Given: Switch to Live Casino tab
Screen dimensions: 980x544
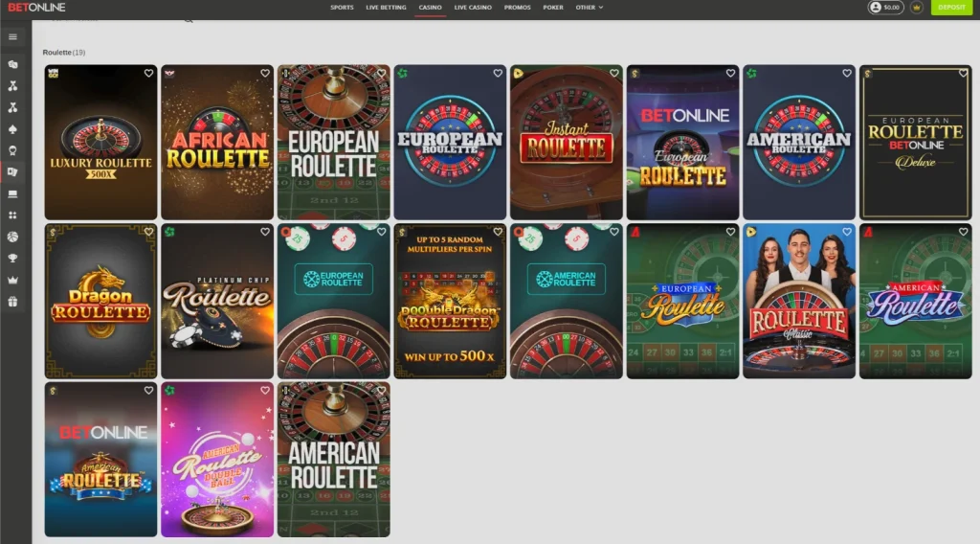Looking at the screenshot, I should 473,8.
